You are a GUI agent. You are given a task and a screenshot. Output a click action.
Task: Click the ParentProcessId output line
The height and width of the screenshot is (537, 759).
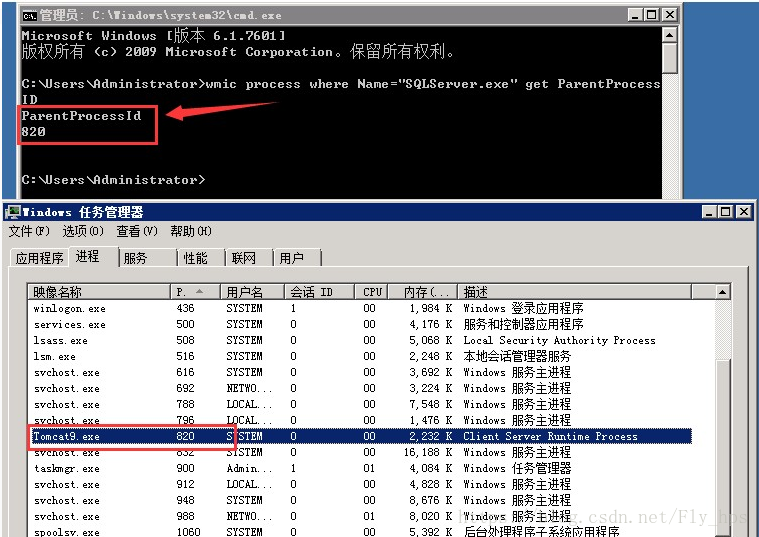coord(81,116)
